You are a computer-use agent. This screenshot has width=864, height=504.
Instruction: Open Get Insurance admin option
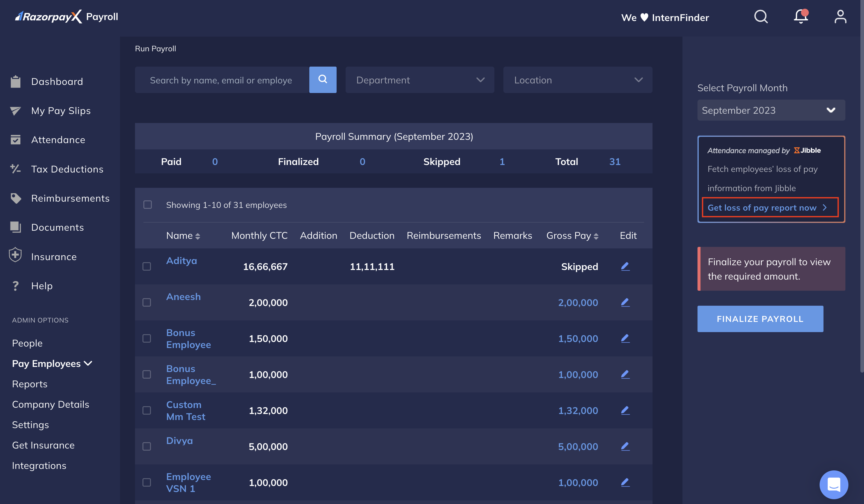[x=43, y=445]
